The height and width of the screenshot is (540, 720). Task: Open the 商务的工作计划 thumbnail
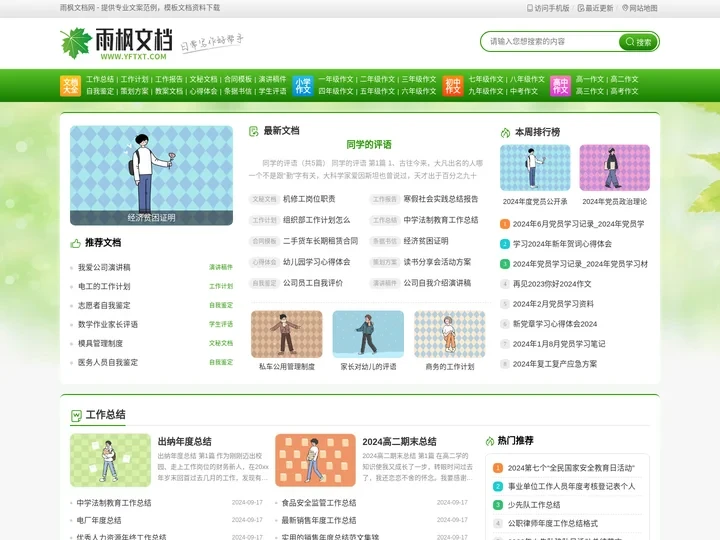pos(450,334)
